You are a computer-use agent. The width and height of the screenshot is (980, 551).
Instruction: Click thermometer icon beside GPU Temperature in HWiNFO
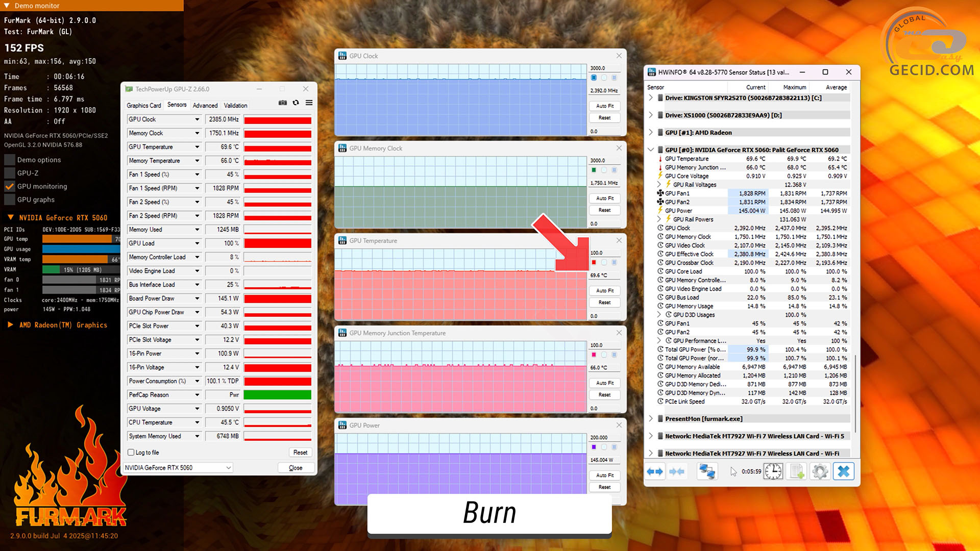(x=660, y=159)
